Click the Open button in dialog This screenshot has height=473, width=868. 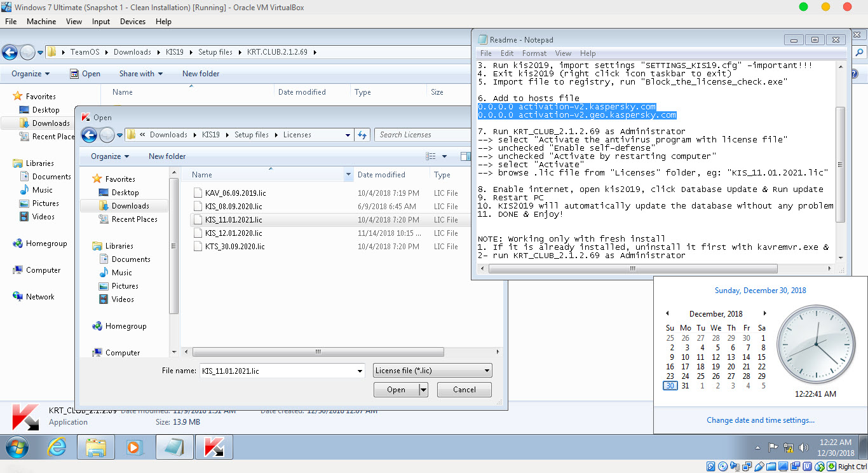click(x=396, y=390)
